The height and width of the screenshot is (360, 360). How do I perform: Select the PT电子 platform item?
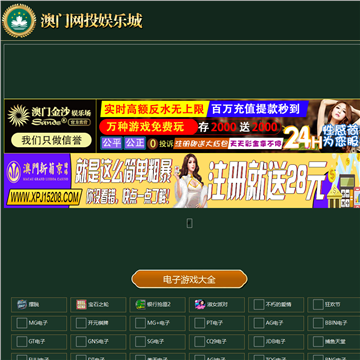point(217,323)
